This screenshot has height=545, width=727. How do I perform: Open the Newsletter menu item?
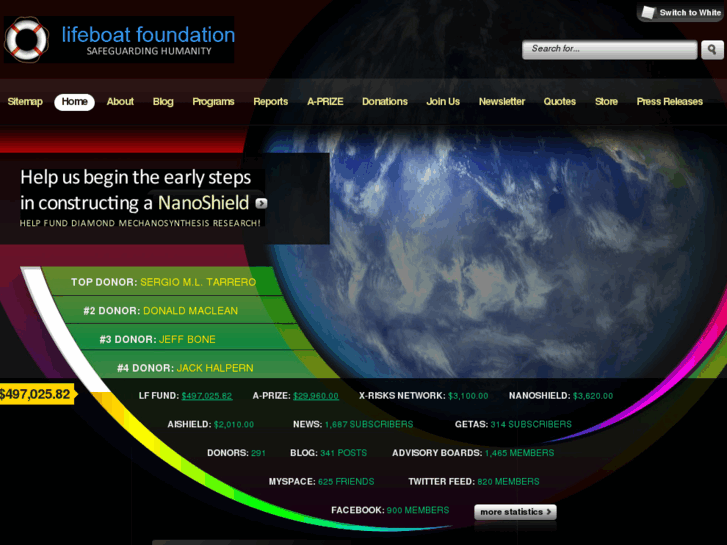(502, 102)
